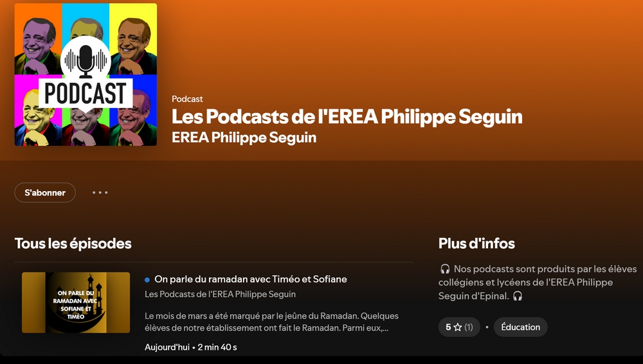Click the small "Podcast" label above the title
This screenshot has width=643, height=364.
tap(187, 99)
